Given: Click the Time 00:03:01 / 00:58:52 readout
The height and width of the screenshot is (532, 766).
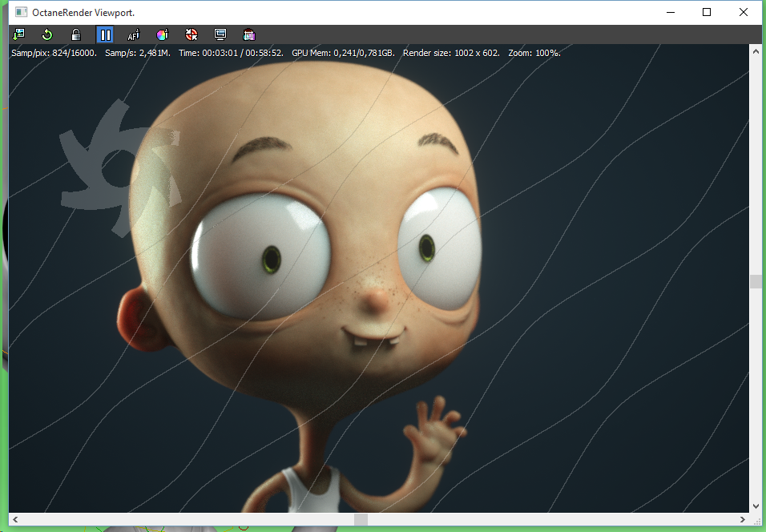Looking at the screenshot, I should tap(231, 53).
